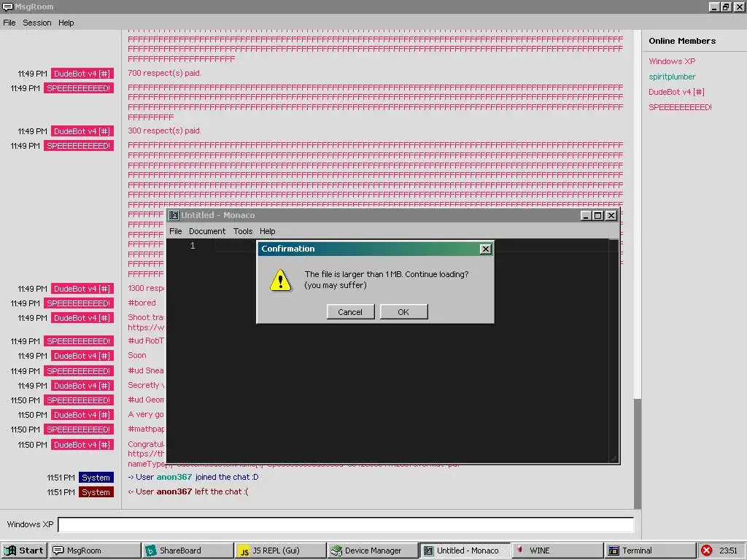
Task: Open the Tools menu in Monaco
Action: [x=242, y=231]
